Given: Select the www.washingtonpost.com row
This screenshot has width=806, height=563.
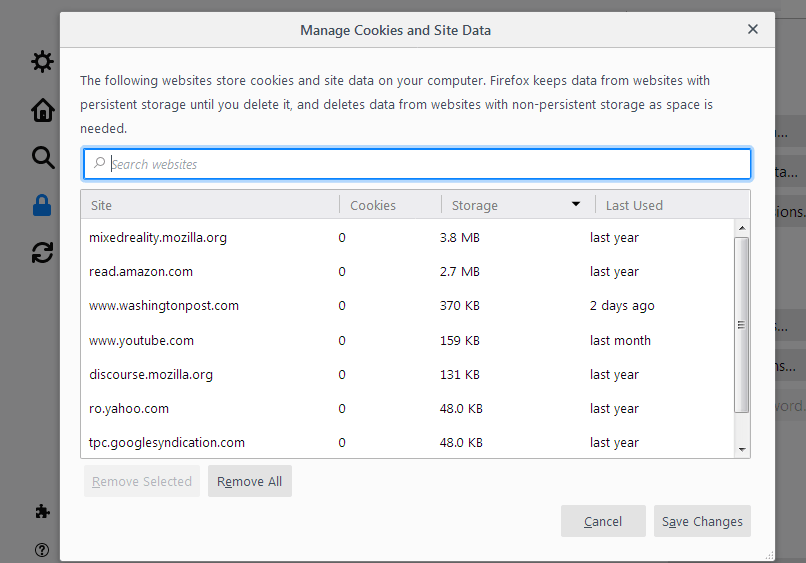Looking at the screenshot, I should tap(407, 305).
